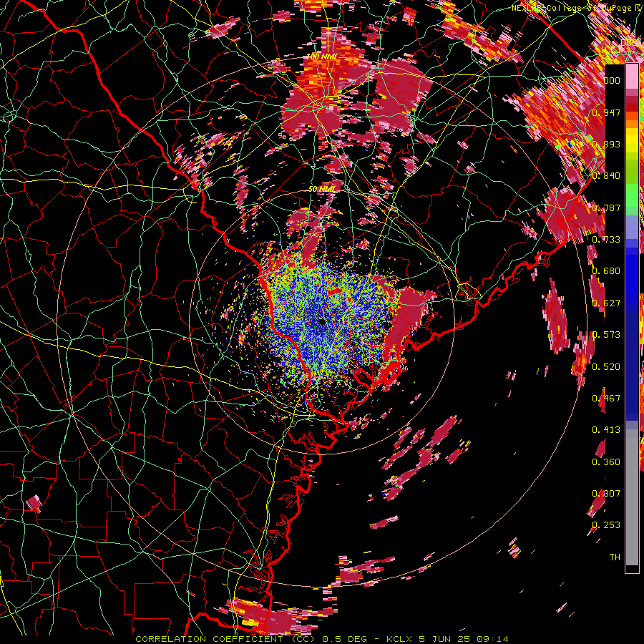Click the black radar site dot at center
Viewport: 644px width, 644px height.
(x=322, y=321)
